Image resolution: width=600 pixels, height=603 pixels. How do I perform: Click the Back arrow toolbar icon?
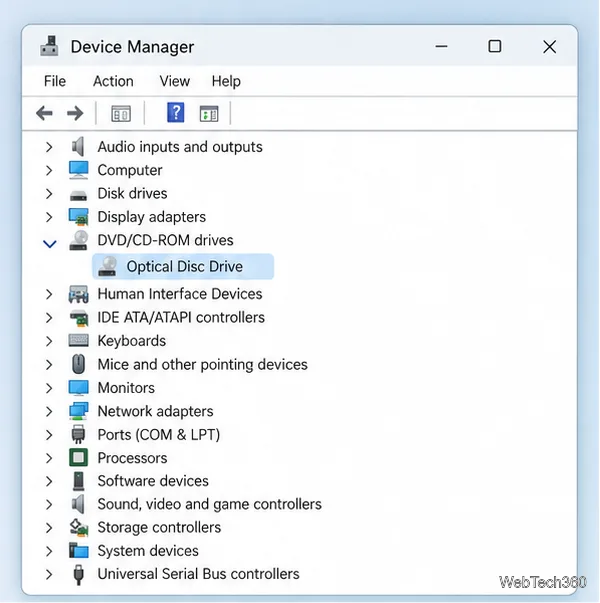[x=44, y=113]
